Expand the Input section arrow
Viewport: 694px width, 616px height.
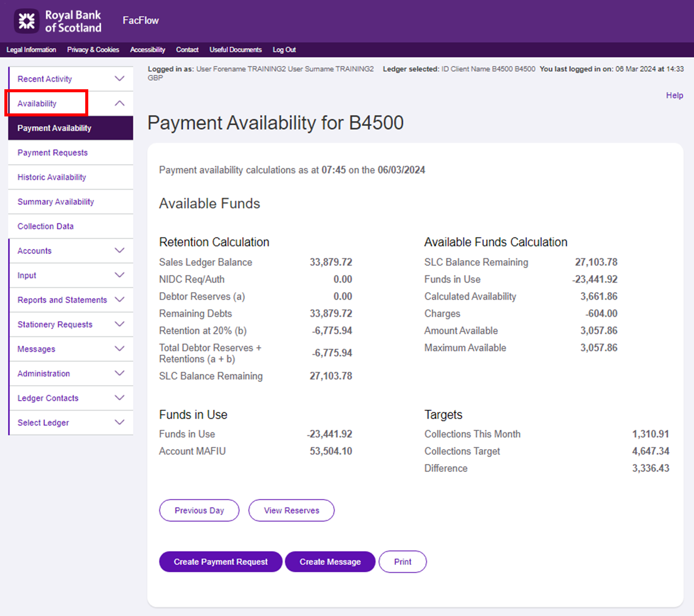tap(119, 275)
